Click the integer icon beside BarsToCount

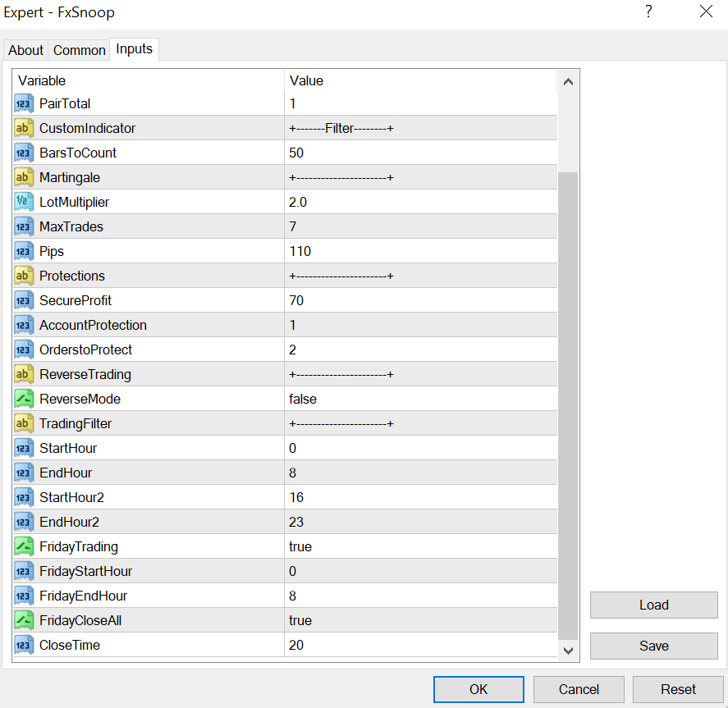click(x=24, y=153)
